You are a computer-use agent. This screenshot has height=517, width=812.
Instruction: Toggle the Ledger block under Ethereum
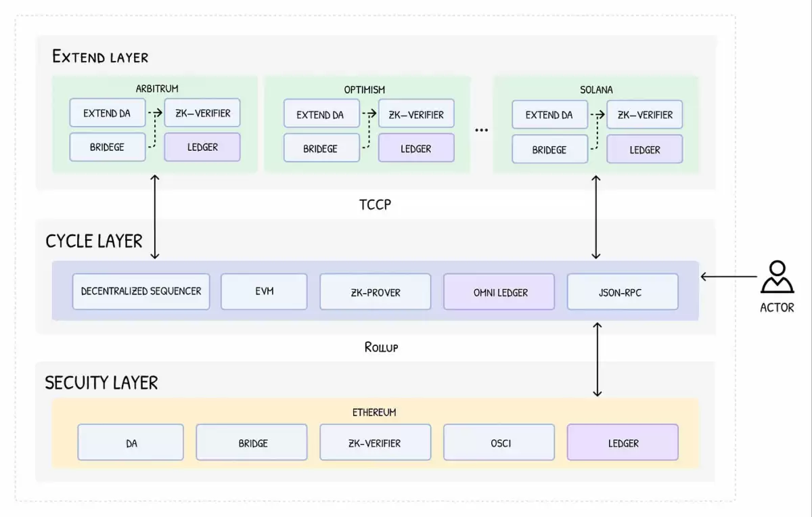pyautogui.click(x=623, y=442)
